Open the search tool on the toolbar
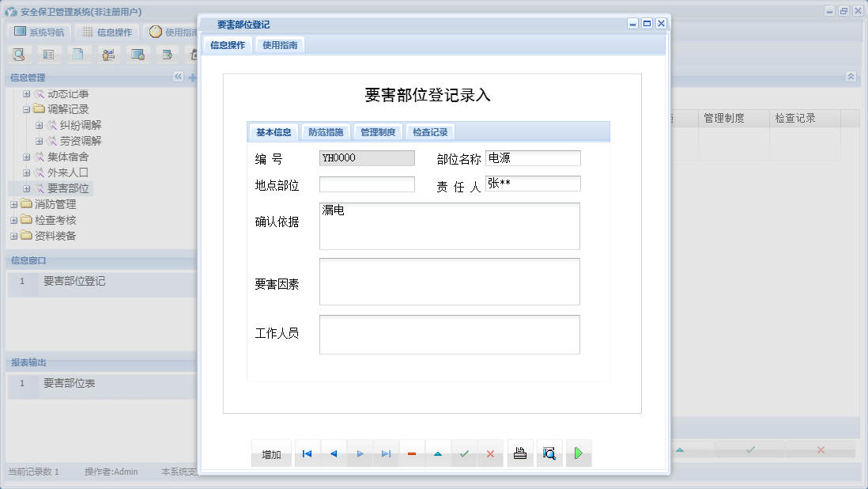 click(20, 54)
